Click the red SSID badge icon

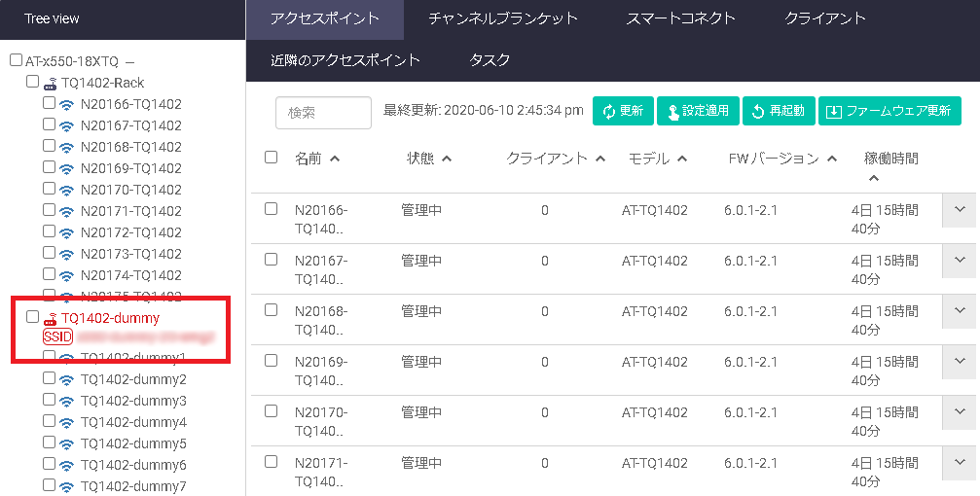[57, 337]
